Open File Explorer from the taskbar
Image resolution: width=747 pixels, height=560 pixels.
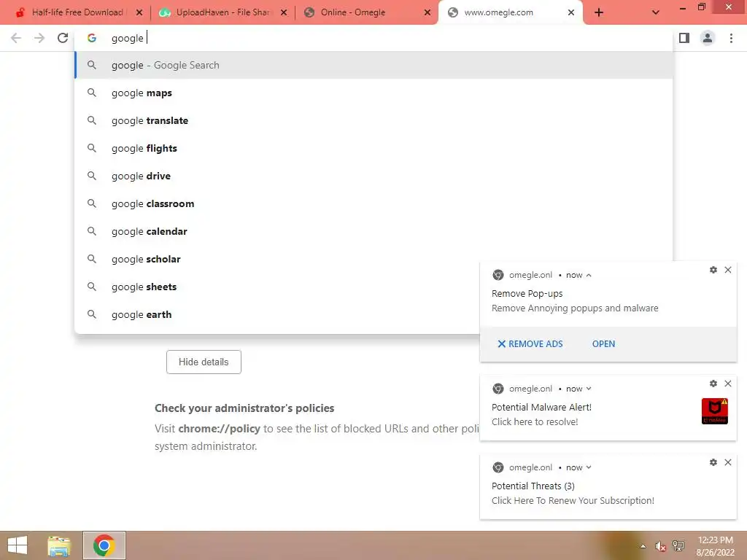tap(60, 545)
